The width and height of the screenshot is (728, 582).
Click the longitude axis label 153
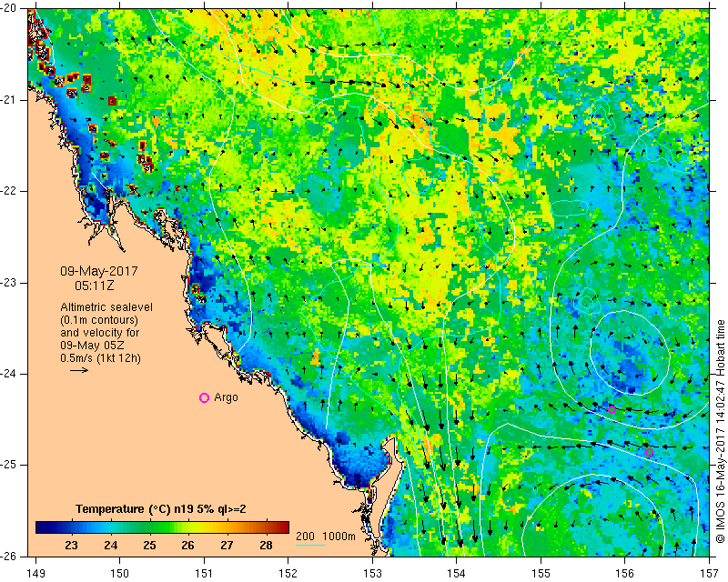point(373,574)
